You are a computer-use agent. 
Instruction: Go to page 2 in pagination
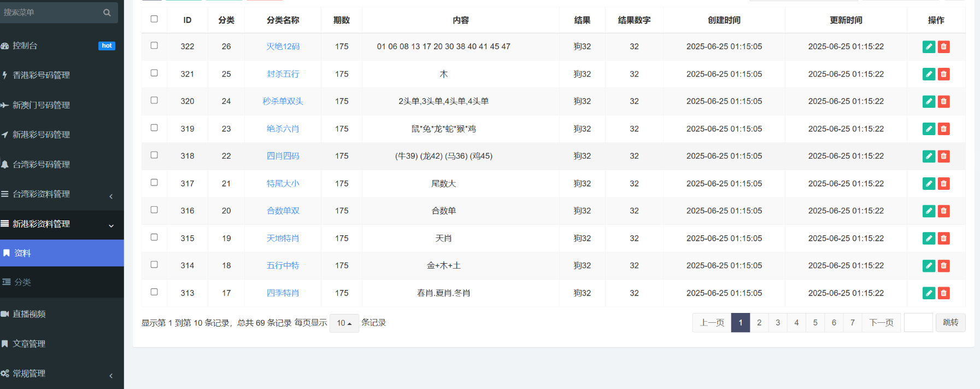759,323
